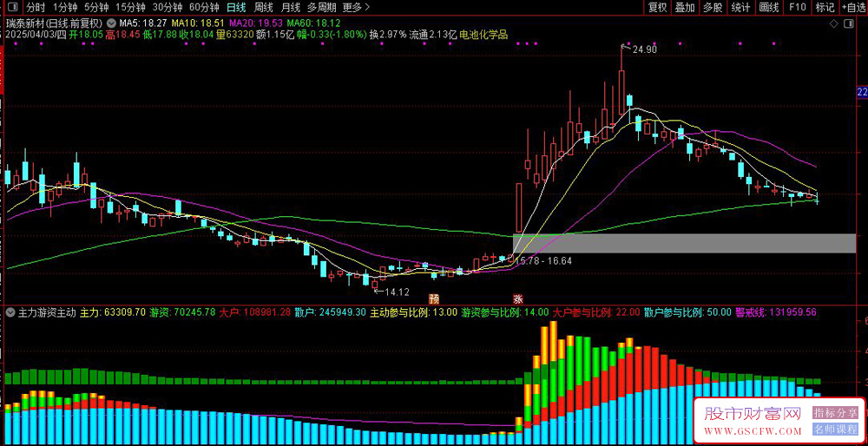Click the 游资: 70245.78 value
This screenshot has height=446, width=868.
click(x=182, y=312)
